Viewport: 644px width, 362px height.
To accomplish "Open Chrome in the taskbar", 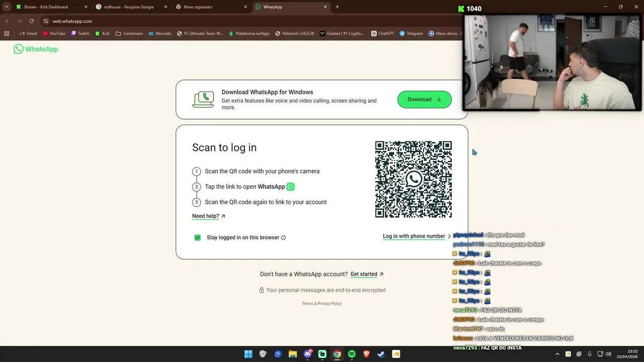I will click(x=337, y=354).
